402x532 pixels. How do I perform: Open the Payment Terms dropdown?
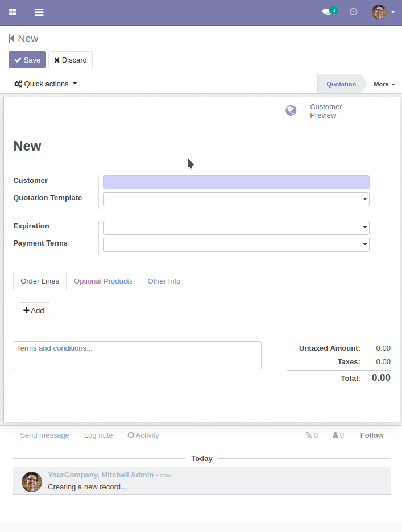pyautogui.click(x=364, y=244)
